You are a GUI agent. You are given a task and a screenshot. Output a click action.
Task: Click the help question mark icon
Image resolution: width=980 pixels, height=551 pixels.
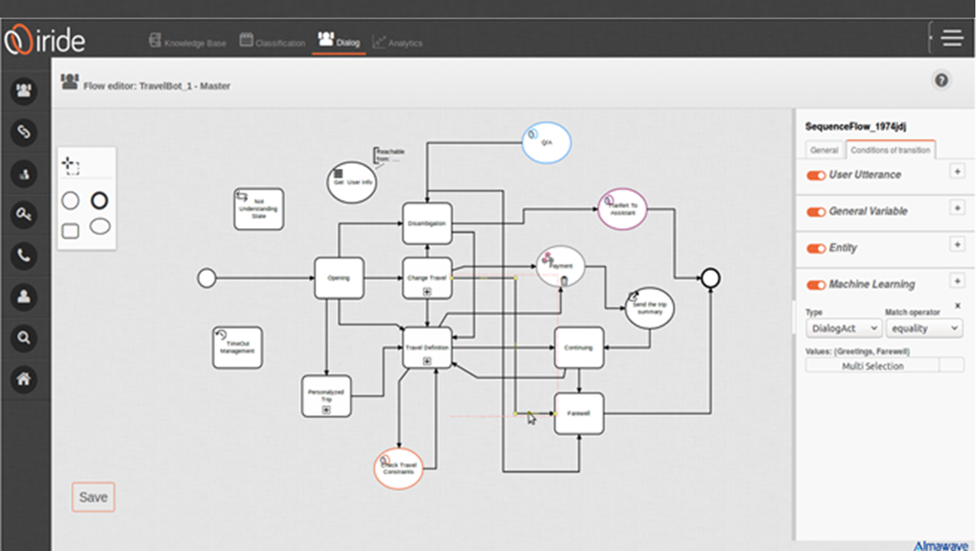click(x=942, y=80)
